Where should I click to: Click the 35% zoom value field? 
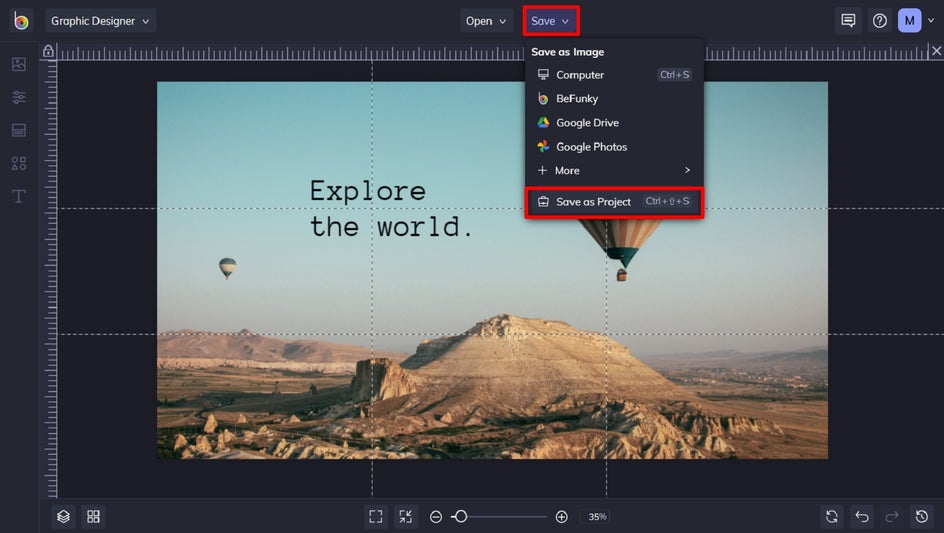[x=597, y=517]
